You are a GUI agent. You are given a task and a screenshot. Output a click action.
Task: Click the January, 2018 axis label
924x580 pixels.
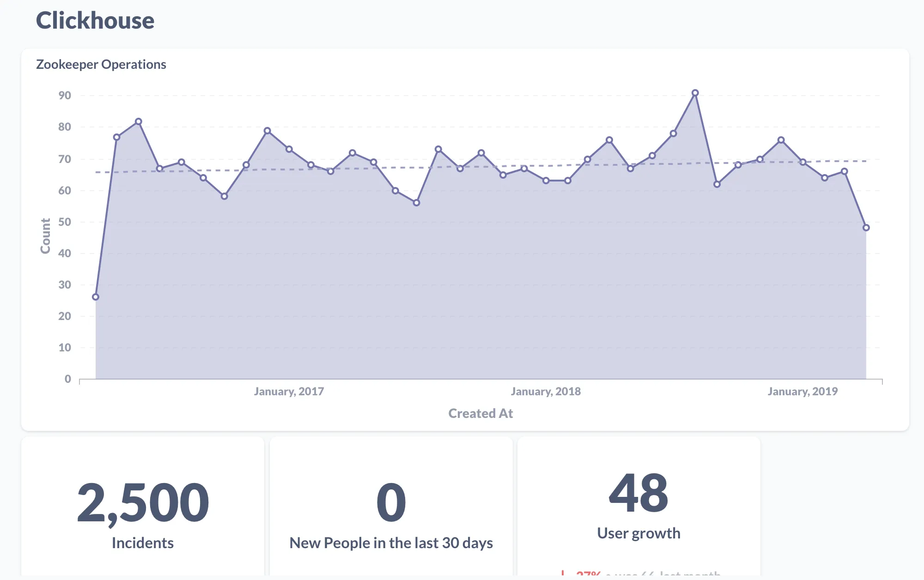coord(546,392)
